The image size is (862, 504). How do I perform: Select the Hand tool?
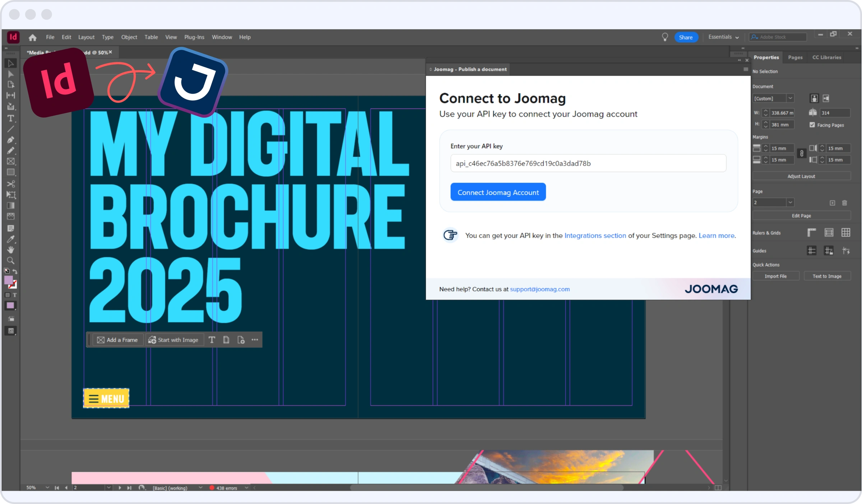[11, 250]
